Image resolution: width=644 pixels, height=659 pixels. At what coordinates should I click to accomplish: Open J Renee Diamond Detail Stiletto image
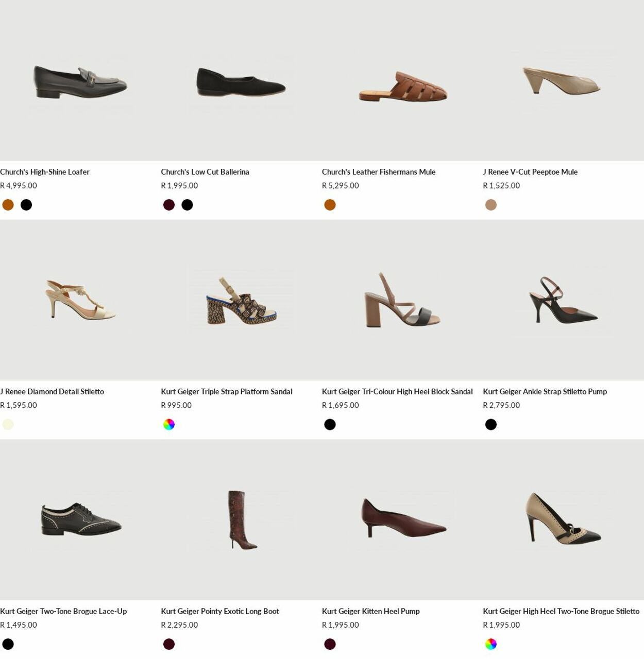80,300
